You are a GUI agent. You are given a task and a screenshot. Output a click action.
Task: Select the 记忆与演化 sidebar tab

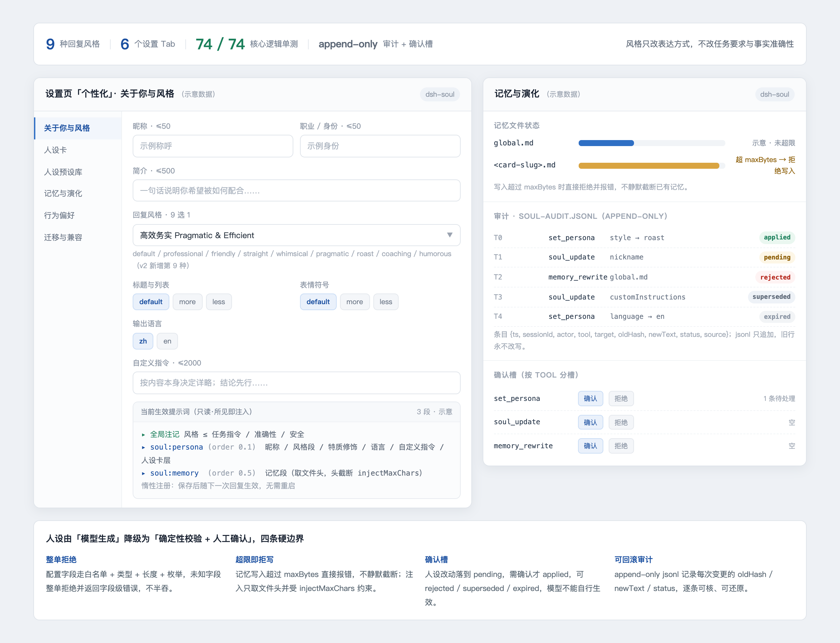pos(78,193)
